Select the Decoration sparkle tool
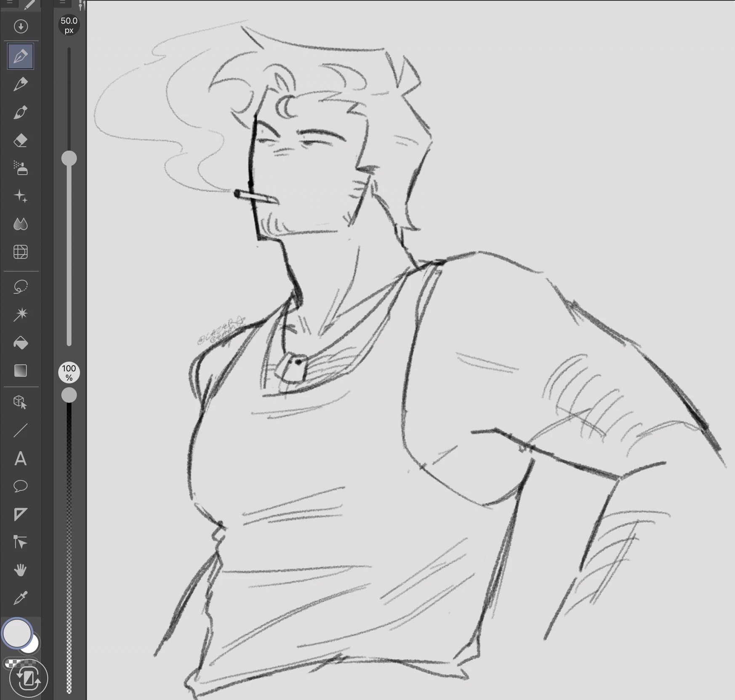The height and width of the screenshot is (700, 735). [x=21, y=196]
